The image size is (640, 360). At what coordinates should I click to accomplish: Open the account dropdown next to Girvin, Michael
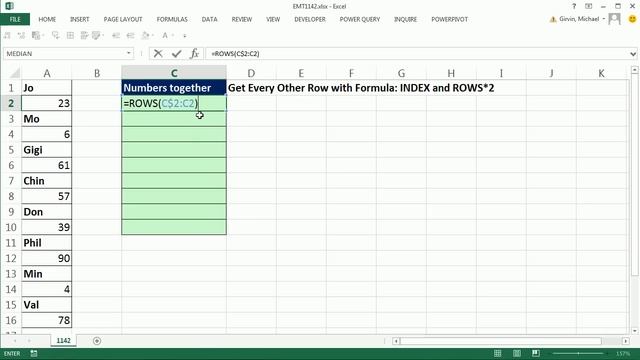[604, 19]
